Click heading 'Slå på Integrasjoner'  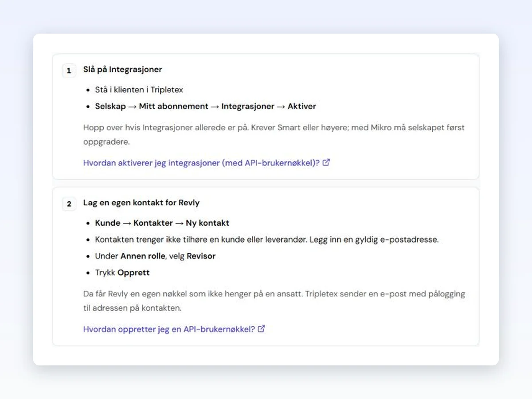point(123,70)
